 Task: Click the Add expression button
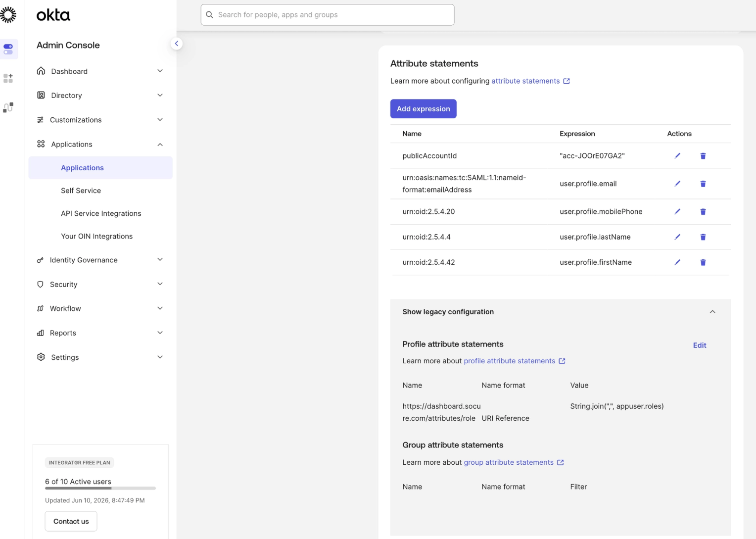click(x=424, y=109)
